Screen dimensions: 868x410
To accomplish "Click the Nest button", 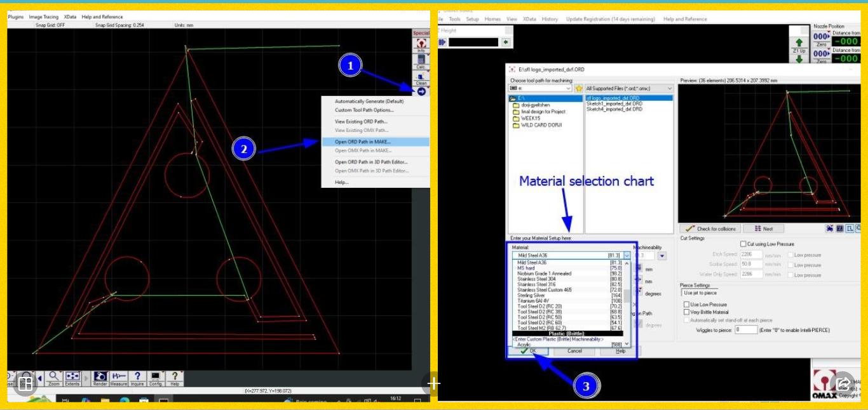I will (764, 228).
